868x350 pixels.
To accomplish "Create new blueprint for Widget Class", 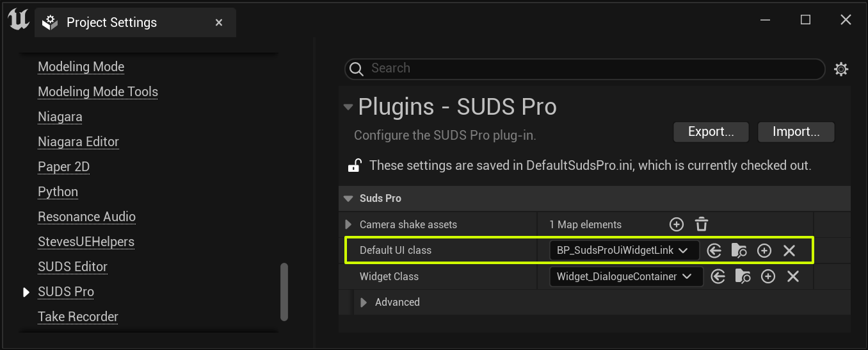I will [x=768, y=276].
